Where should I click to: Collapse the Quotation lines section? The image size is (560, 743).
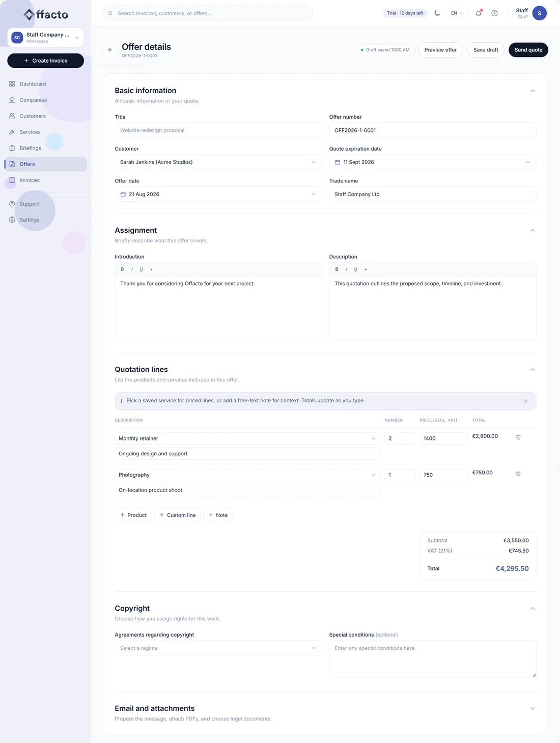[533, 370]
